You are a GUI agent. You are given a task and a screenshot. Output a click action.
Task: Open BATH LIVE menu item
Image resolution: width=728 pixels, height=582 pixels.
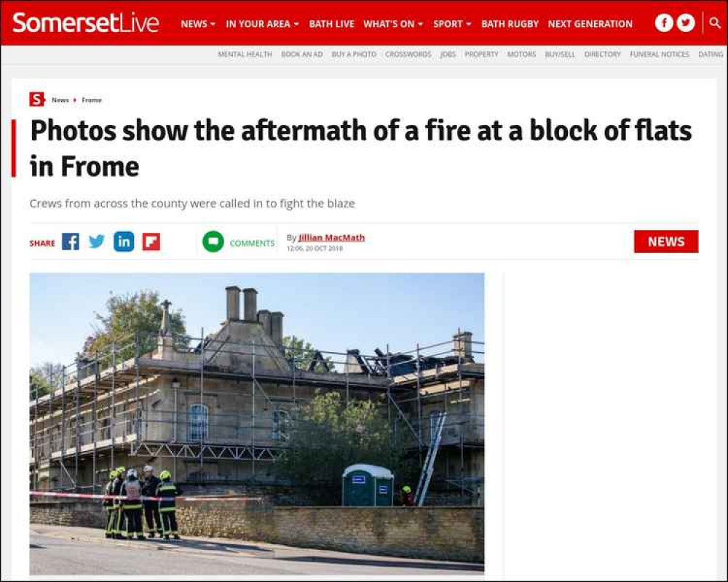pos(331,24)
